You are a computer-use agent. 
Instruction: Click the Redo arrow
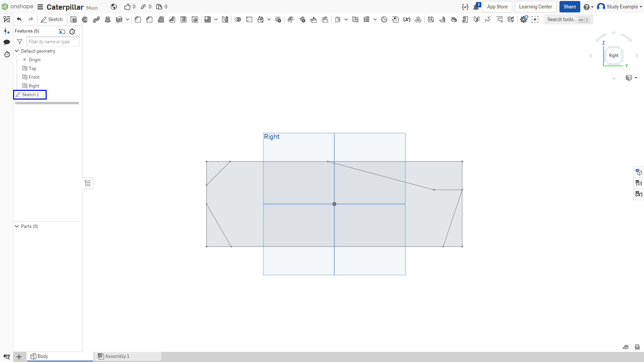(31, 19)
